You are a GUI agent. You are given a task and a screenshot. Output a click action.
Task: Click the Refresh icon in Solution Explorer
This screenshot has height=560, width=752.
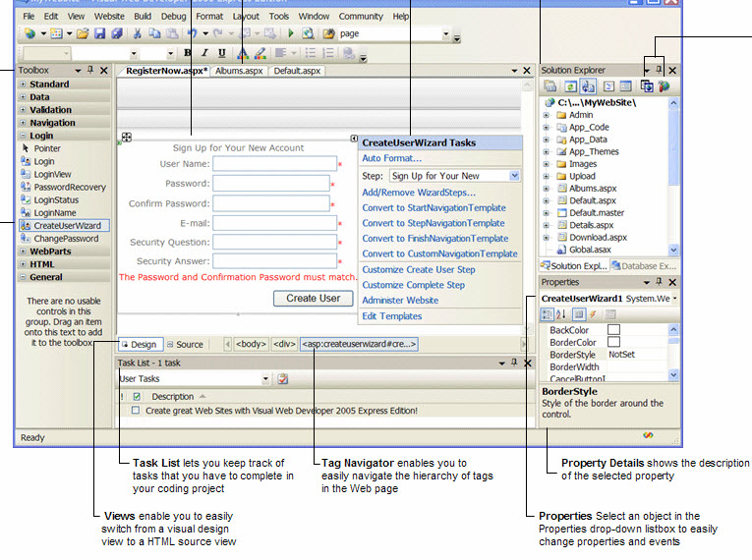571,86
